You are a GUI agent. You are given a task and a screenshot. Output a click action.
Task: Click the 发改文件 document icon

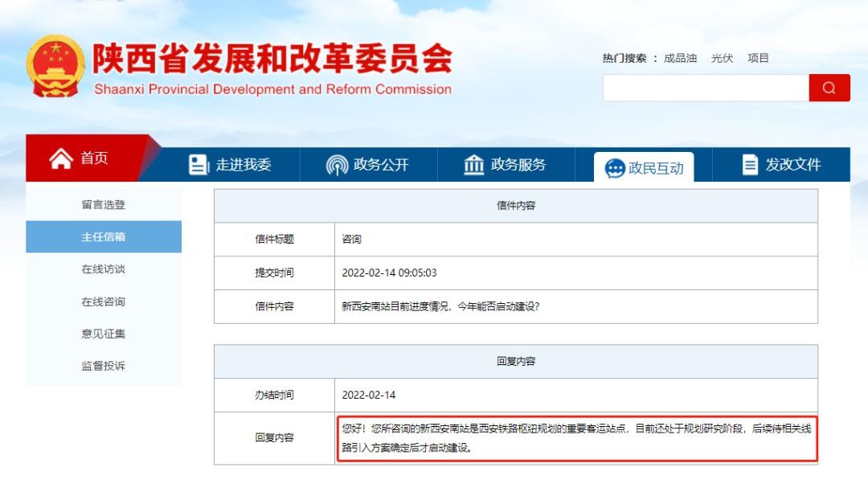point(750,165)
